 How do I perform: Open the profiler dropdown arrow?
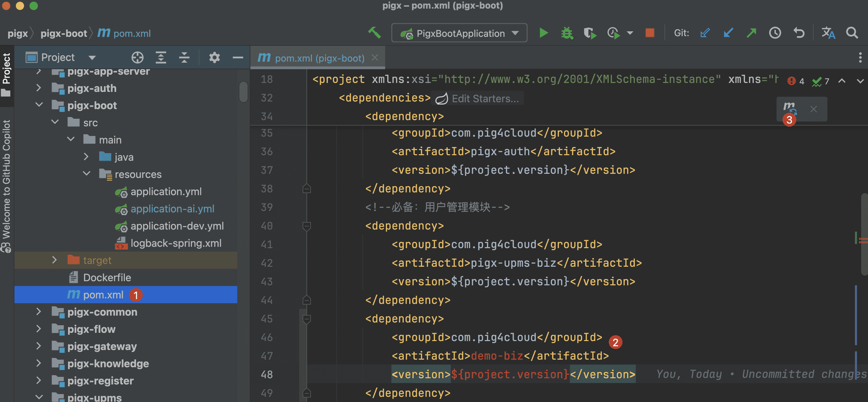pos(630,33)
